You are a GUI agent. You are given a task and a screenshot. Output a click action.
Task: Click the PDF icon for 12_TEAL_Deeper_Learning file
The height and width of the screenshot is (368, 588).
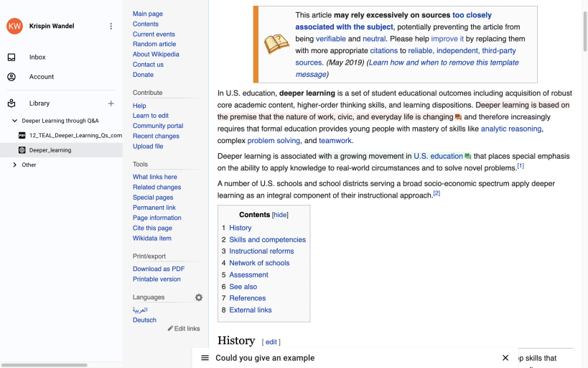(x=22, y=135)
